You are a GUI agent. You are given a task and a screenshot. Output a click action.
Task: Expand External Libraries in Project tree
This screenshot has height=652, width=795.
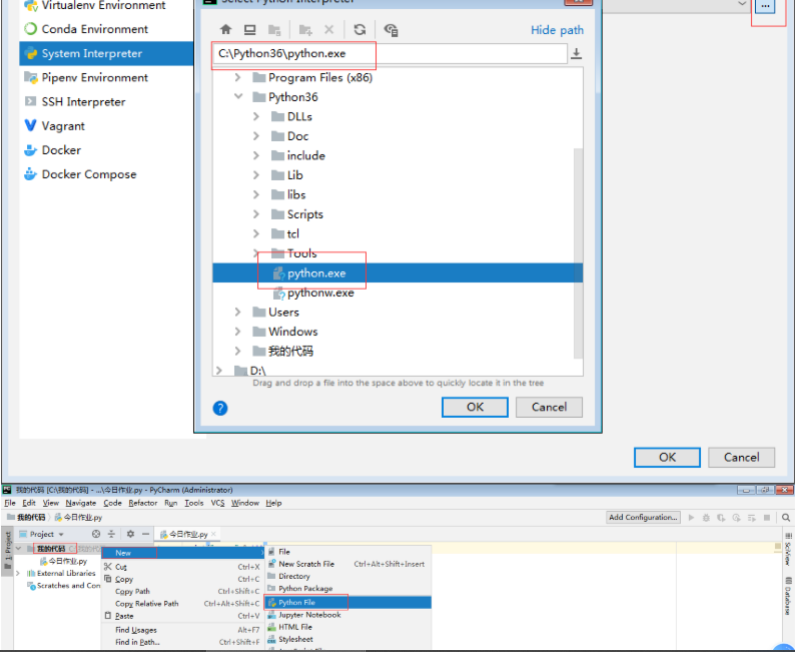coord(18,573)
